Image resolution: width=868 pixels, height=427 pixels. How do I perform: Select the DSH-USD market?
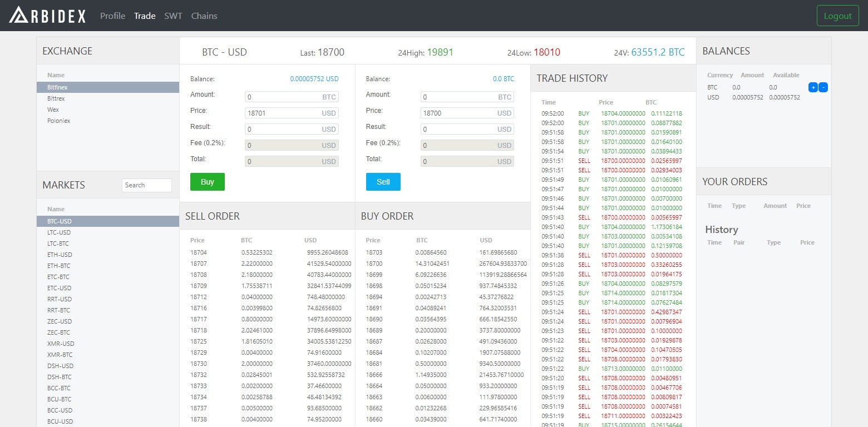coord(108,366)
